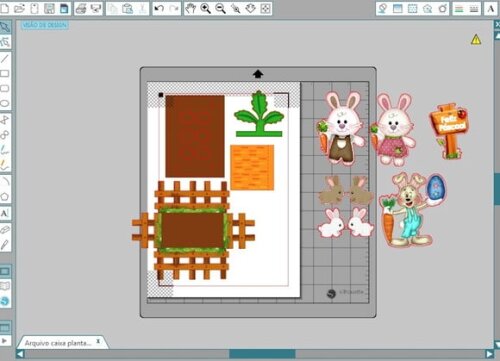Click the Copy icon in the top toolbar
The width and height of the screenshot is (500, 361).
click(113, 8)
